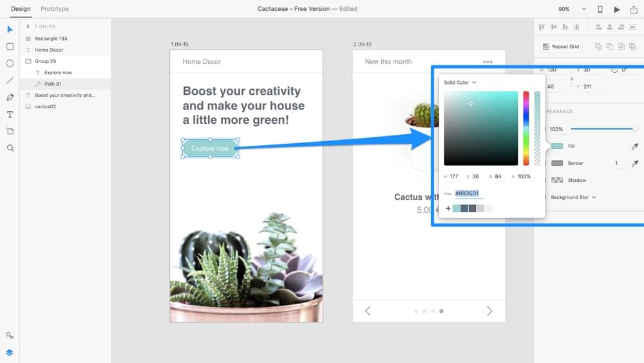The height and width of the screenshot is (363, 644).
Task: Click the Zoom magnifier tool
Action: click(10, 148)
